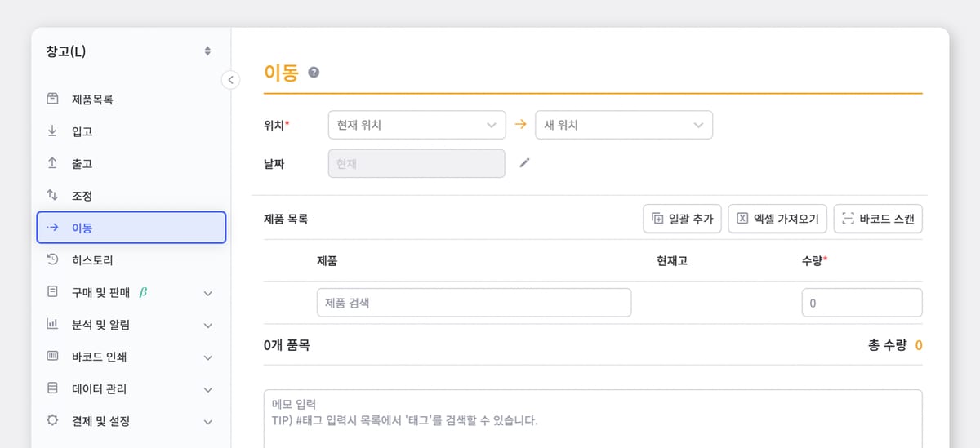Collapse the sidebar with the chevron button
This screenshot has height=448, width=980.
[230, 79]
